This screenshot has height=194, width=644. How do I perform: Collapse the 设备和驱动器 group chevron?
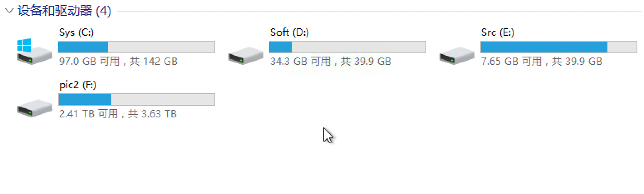[10, 11]
